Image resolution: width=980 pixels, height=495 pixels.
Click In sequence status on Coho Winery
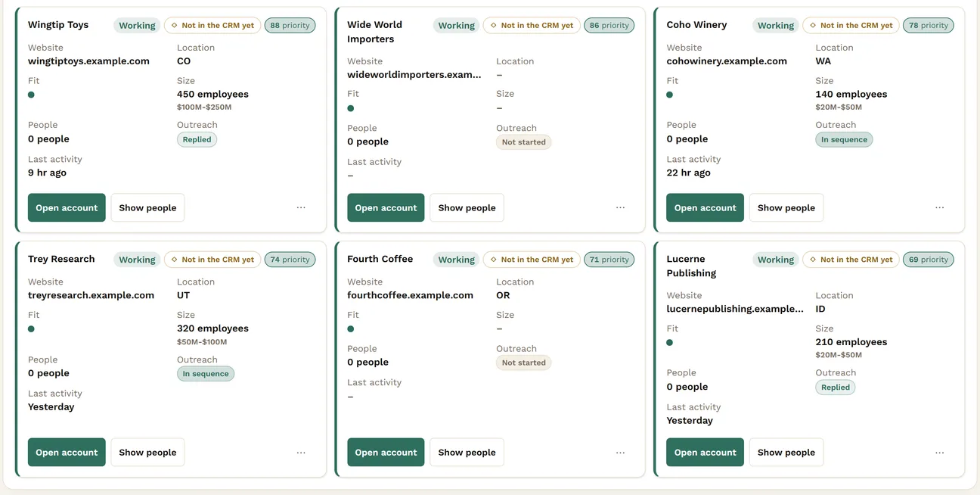844,139
